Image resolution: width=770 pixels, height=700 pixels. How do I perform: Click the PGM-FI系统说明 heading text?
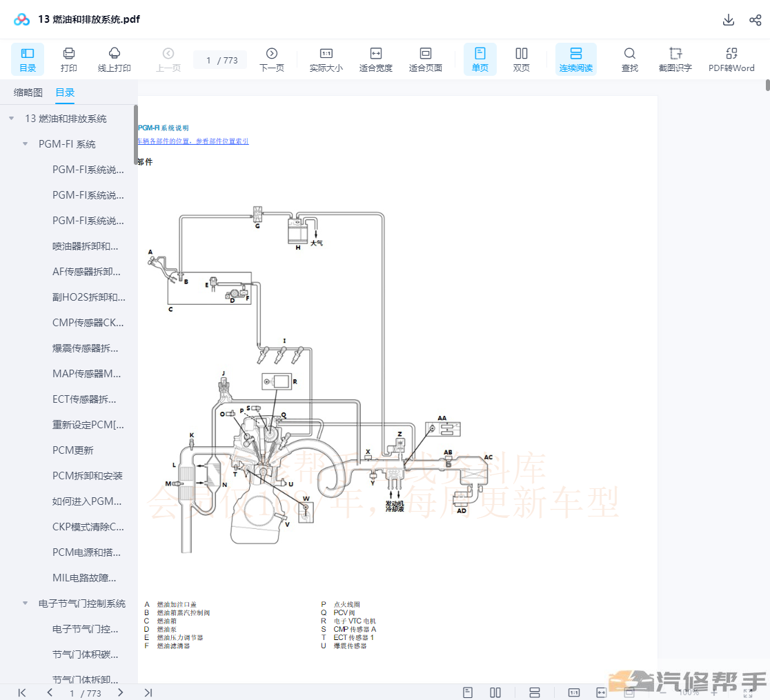(163, 128)
